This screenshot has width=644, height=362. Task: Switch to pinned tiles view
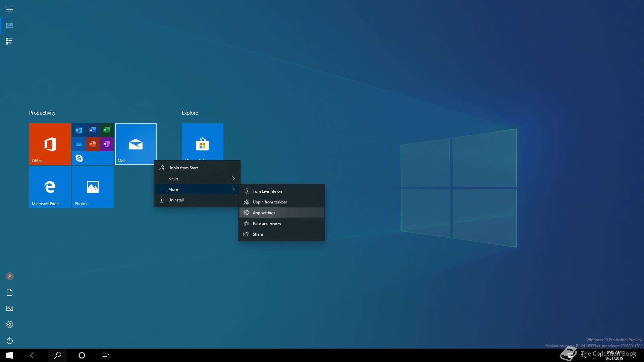(x=10, y=25)
